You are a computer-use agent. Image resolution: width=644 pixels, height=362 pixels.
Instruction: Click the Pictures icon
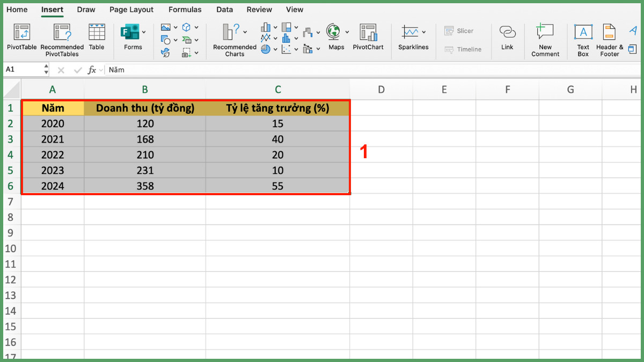(x=166, y=27)
